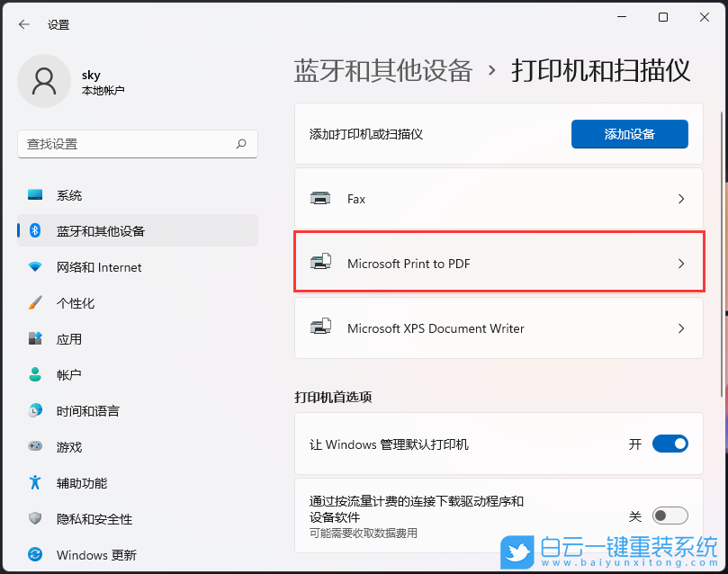Screen dimensions: 728x574
Task: Click the 添加设备 button
Action: pos(629,134)
